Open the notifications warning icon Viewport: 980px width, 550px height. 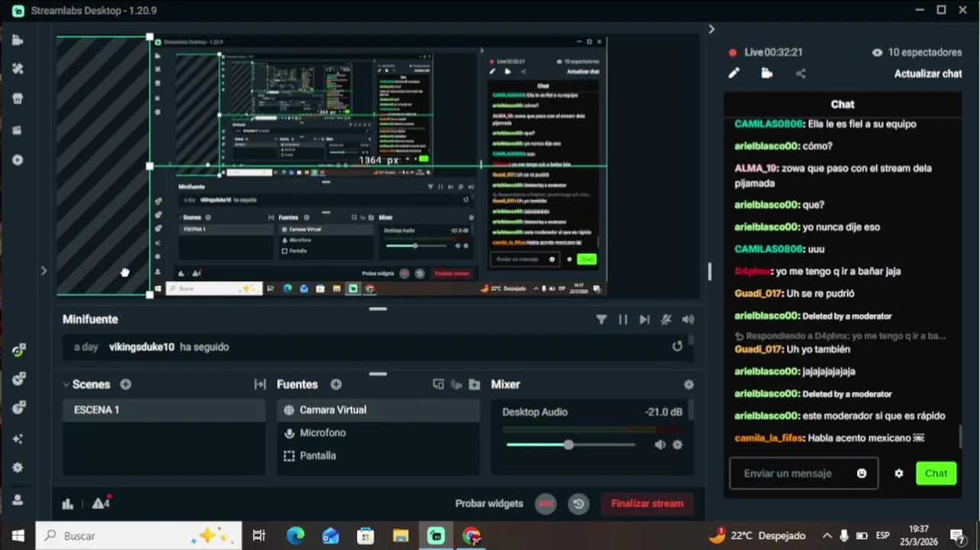tap(101, 503)
